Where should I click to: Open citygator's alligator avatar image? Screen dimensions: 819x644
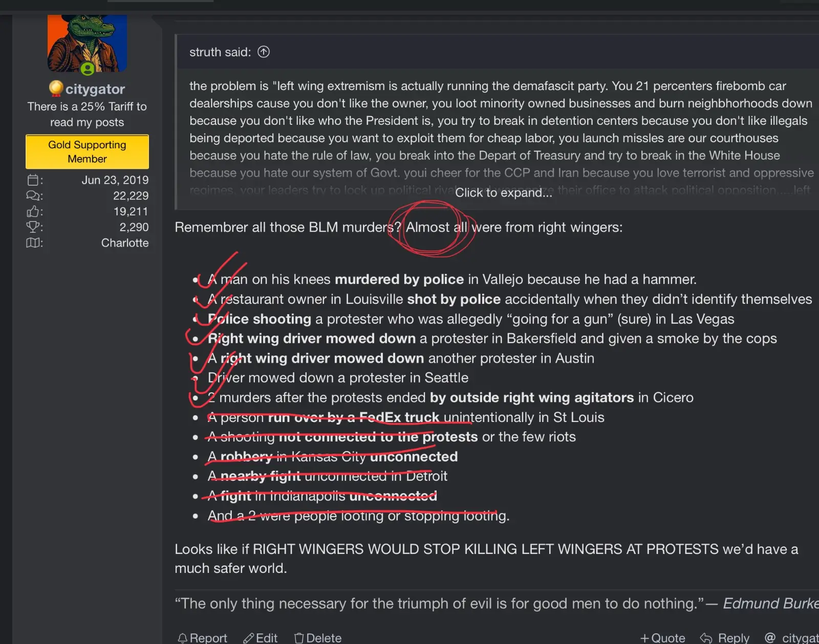pyautogui.click(x=87, y=43)
